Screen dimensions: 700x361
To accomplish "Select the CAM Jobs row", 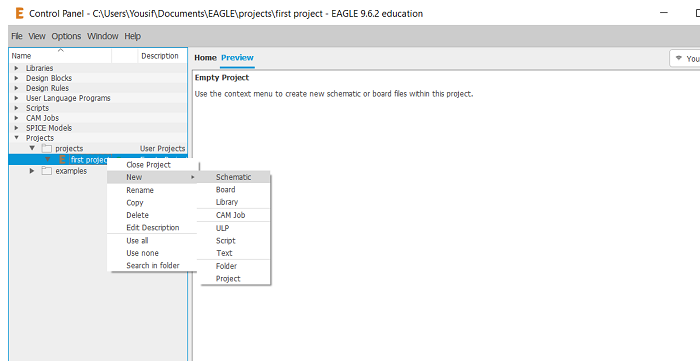I will tap(98, 118).
